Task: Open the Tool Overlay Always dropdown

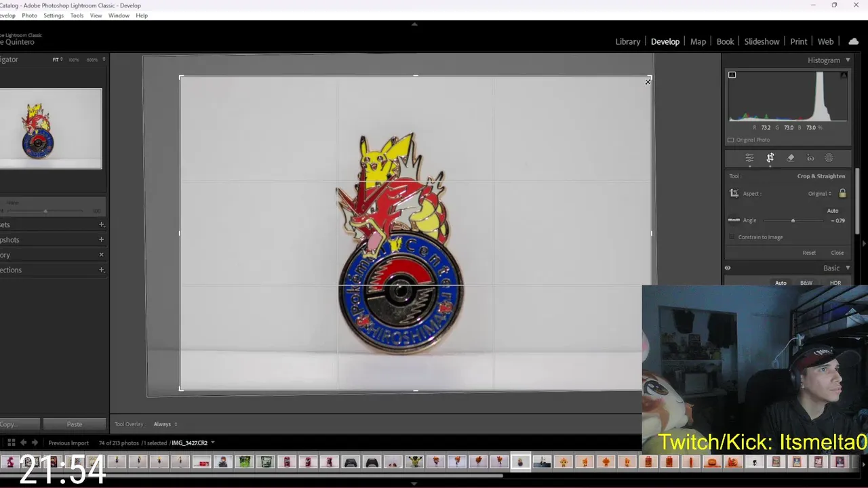Action: click(x=165, y=424)
